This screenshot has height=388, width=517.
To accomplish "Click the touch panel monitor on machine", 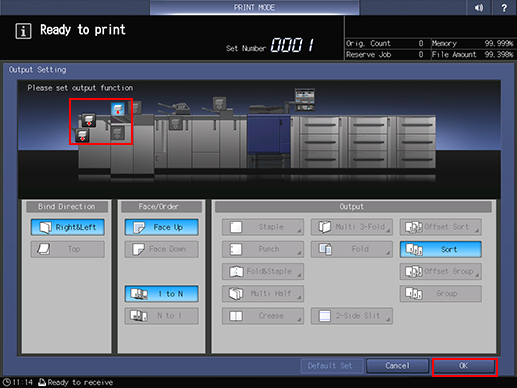I will click(305, 99).
